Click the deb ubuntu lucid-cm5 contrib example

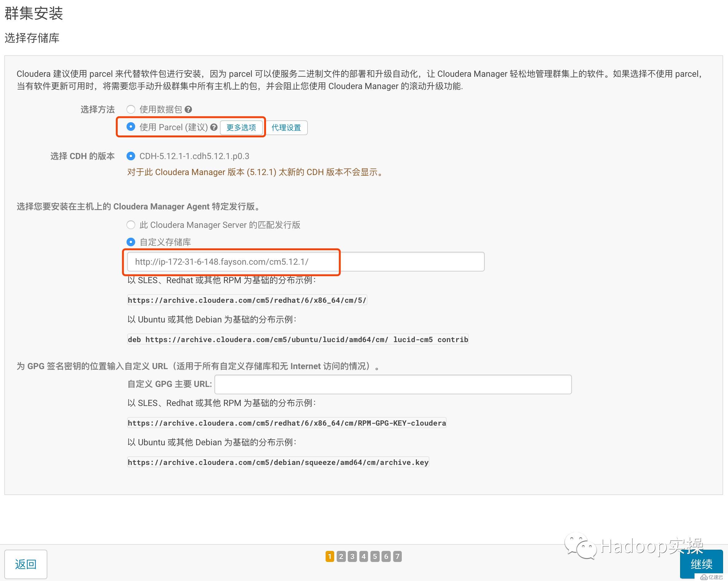(298, 339)
